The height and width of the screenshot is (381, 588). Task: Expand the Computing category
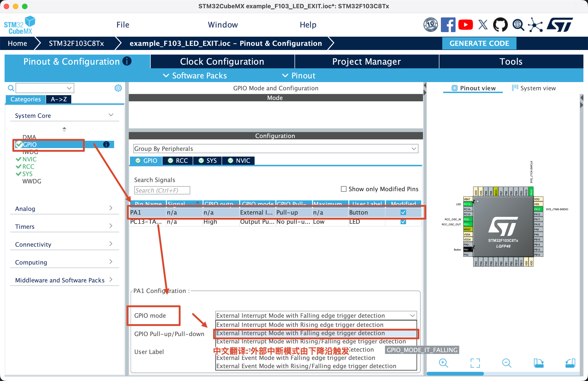coord(111,262)
